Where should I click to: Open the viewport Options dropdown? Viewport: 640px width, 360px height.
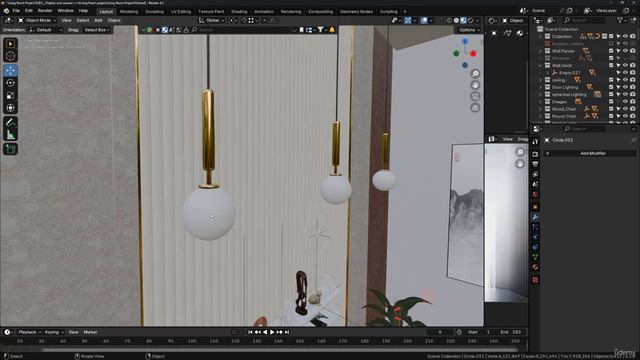pyautogui.click(x=469, y=30)
